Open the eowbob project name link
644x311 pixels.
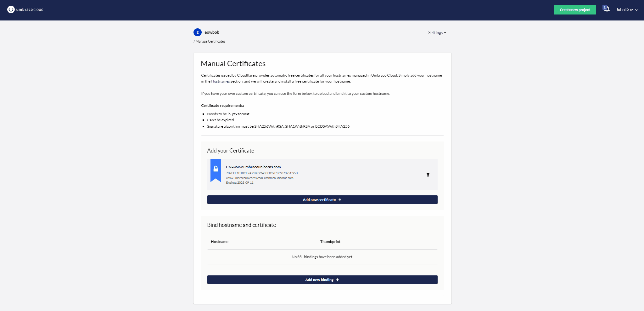(x=212, y=32)
